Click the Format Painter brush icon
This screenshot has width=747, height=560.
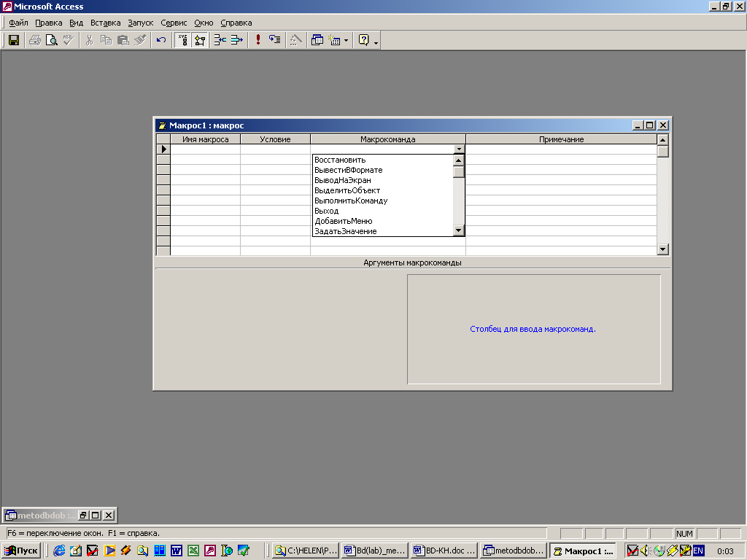pyautogui.click(x=140, y=40)
